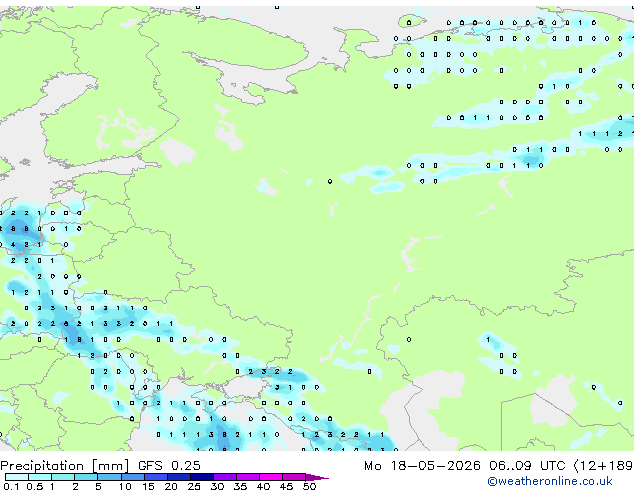
Task: Click the '50' legend scale label
Action: 309,486
